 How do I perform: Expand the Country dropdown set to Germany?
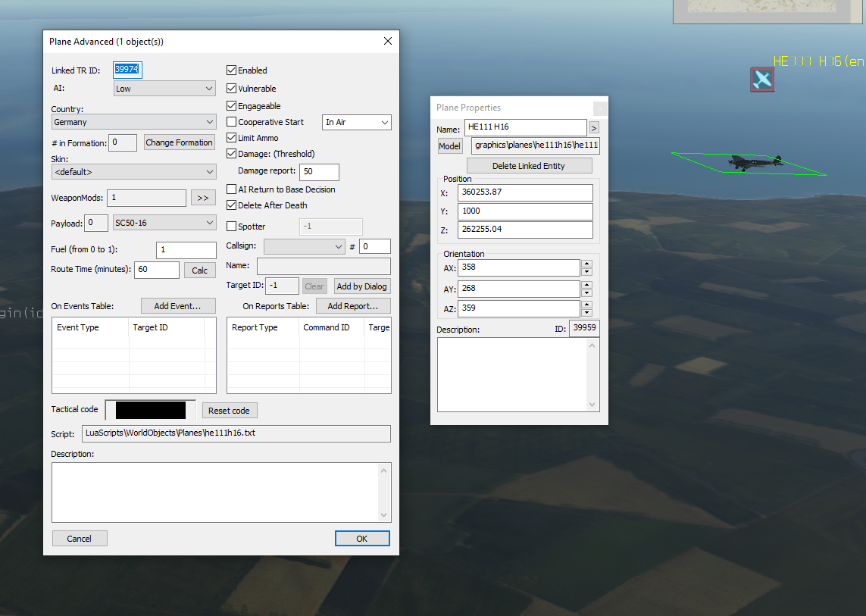point(133,122)
